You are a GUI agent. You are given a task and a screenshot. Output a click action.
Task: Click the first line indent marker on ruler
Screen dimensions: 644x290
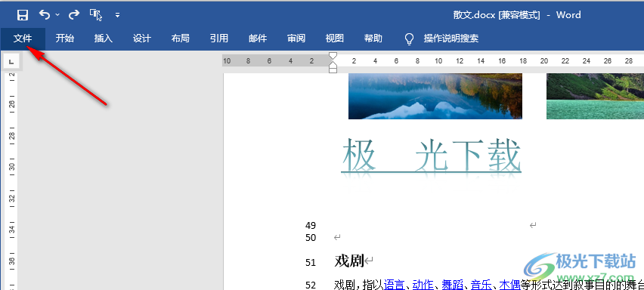point(333,55)
